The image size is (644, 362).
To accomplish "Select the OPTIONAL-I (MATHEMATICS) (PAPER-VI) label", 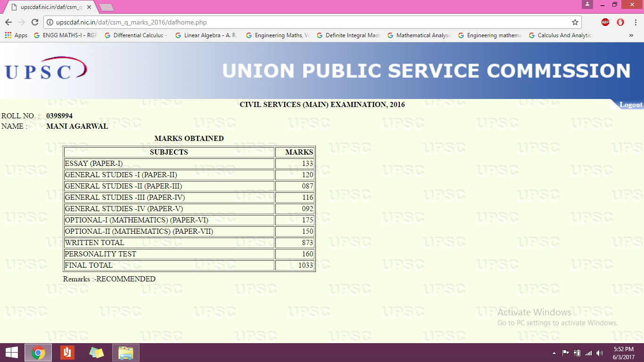I will (136, 220).
